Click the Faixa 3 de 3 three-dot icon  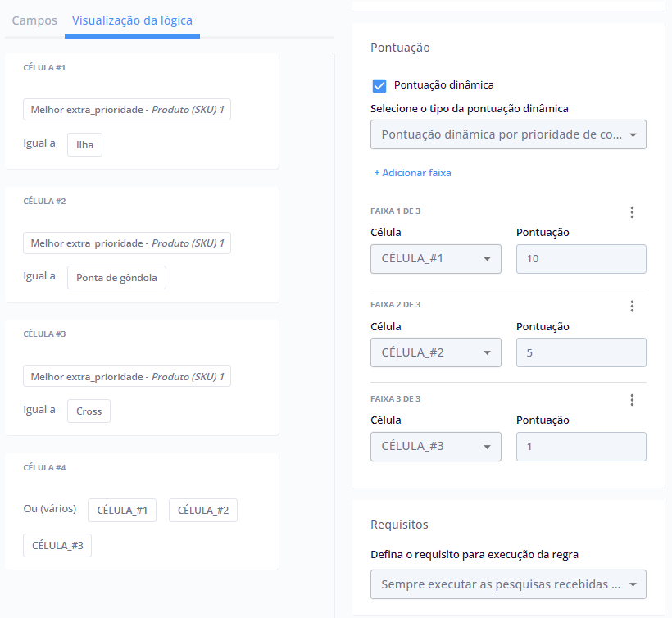tap(631, 400)
